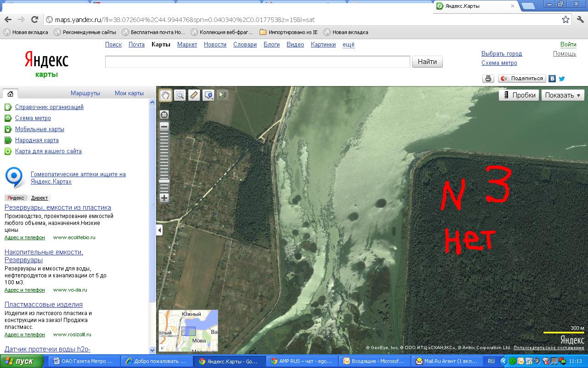The height and width of the screenshot is (368, 588).
Task: Click the Найти search button
Action: tap(427, 62)
